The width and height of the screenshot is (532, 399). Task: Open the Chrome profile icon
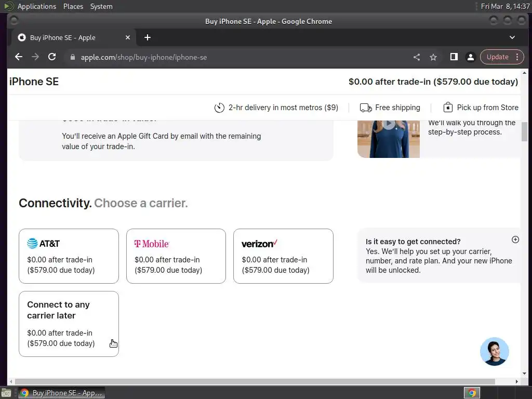[471, 57]
